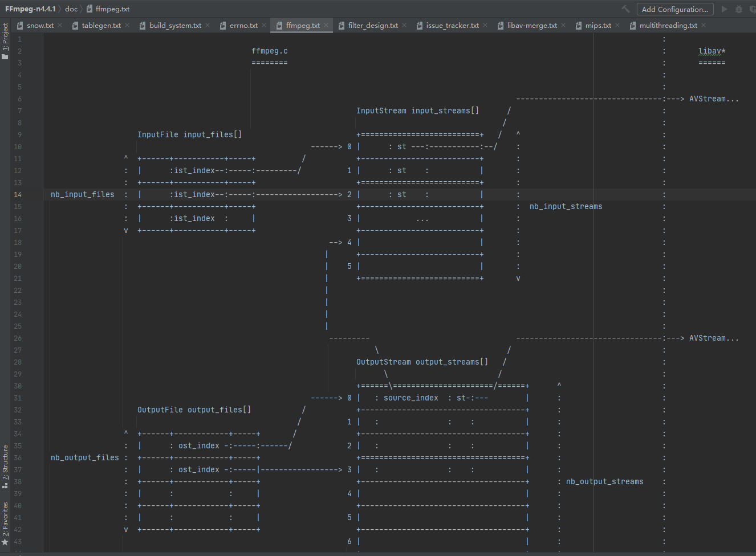Close the ffmpeg.txt tab

tap(326, 25)
